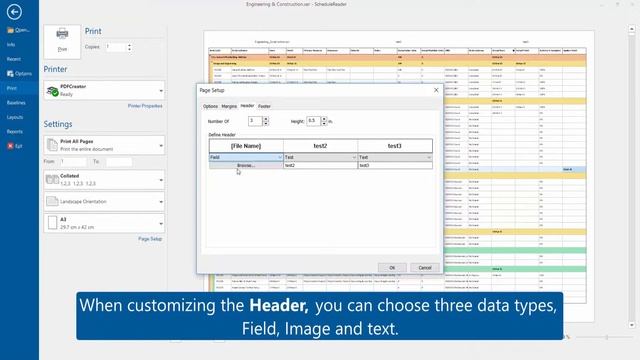640x360 pixels.
Task: Open the Printer Properties link
Action: pyautogui.click(x=145, y=106)
